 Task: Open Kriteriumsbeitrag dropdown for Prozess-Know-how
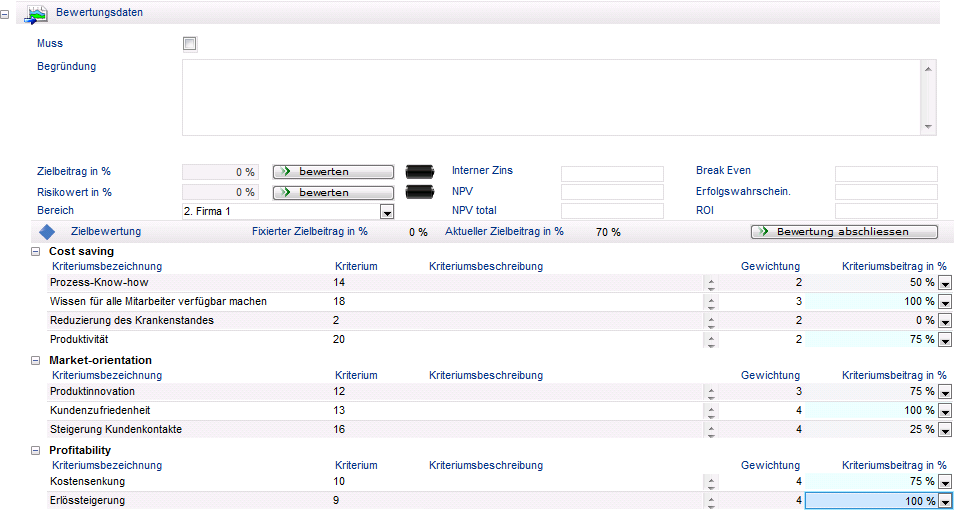(945, 284)
